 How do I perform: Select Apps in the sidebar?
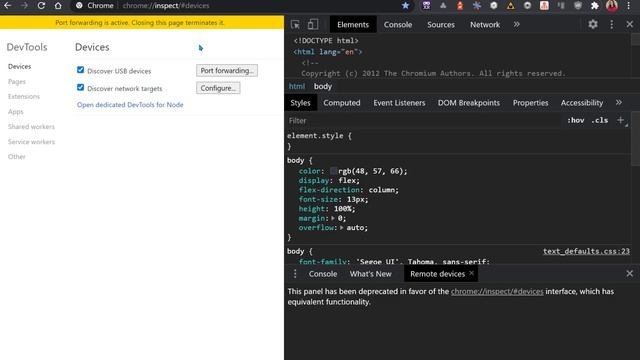16,111
